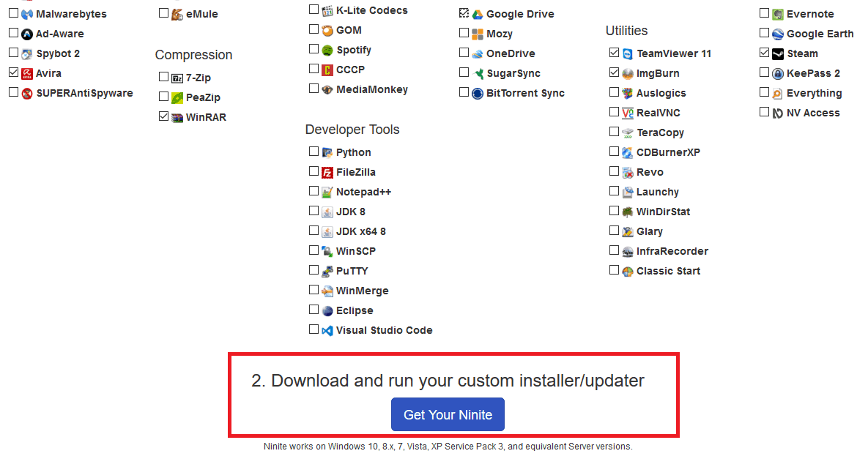Uncheck the WinRAR checkbox
Image resolution: width=868 pixels, height=459 pixels.
(x=163, y=116)
